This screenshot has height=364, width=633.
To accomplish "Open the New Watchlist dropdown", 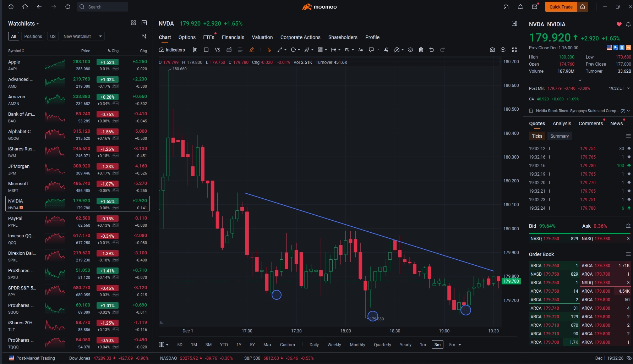I will 82,37.
